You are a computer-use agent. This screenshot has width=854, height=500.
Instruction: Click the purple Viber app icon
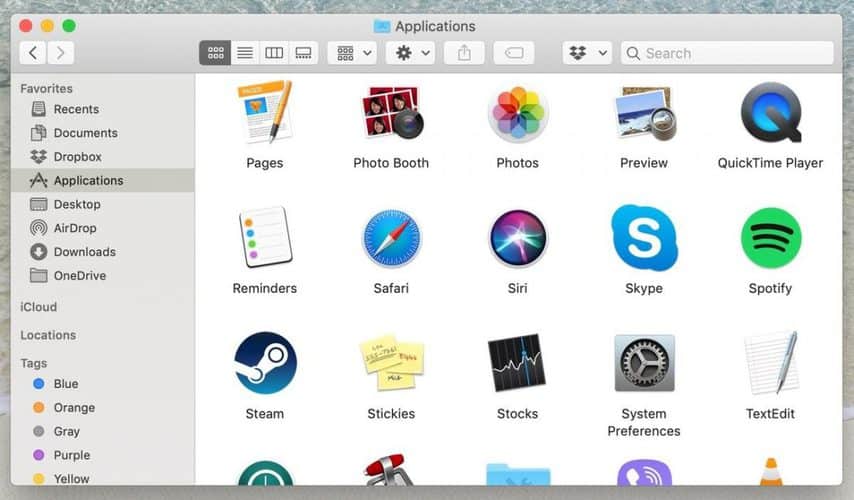[x=644, y=473]
